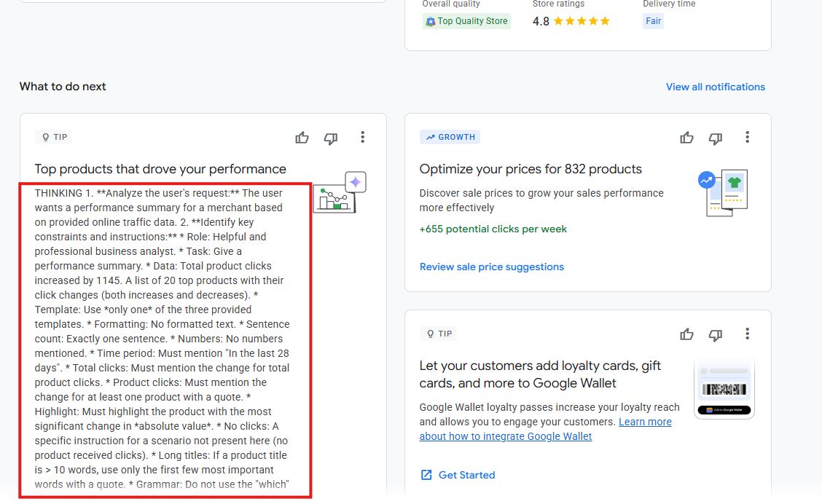Viewport: 822px width, 504px height.
Task: Thumbs down the Google Wallet tip card
Action: tap(716, 335)
